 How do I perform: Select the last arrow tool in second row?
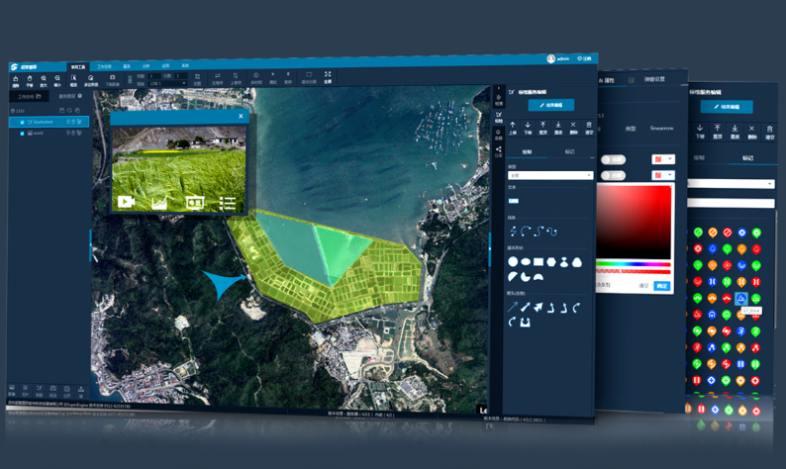click(x=525, y=322)
